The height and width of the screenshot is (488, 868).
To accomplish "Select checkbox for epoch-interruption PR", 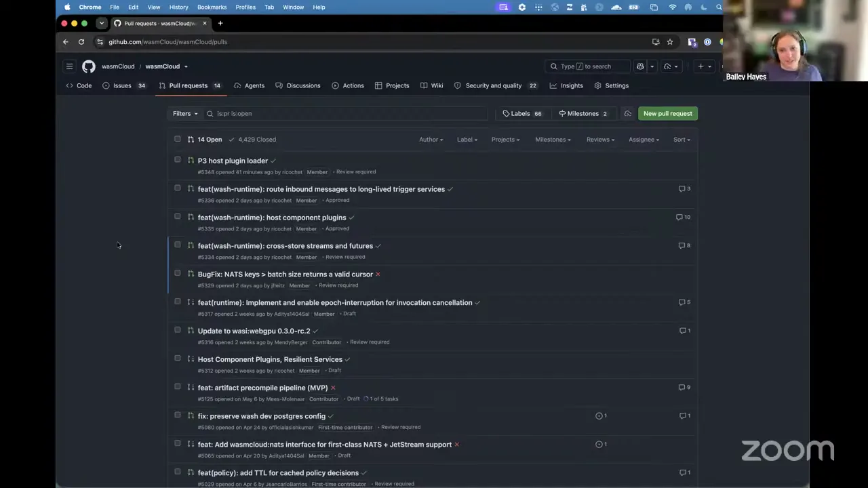I will (178, 302).
